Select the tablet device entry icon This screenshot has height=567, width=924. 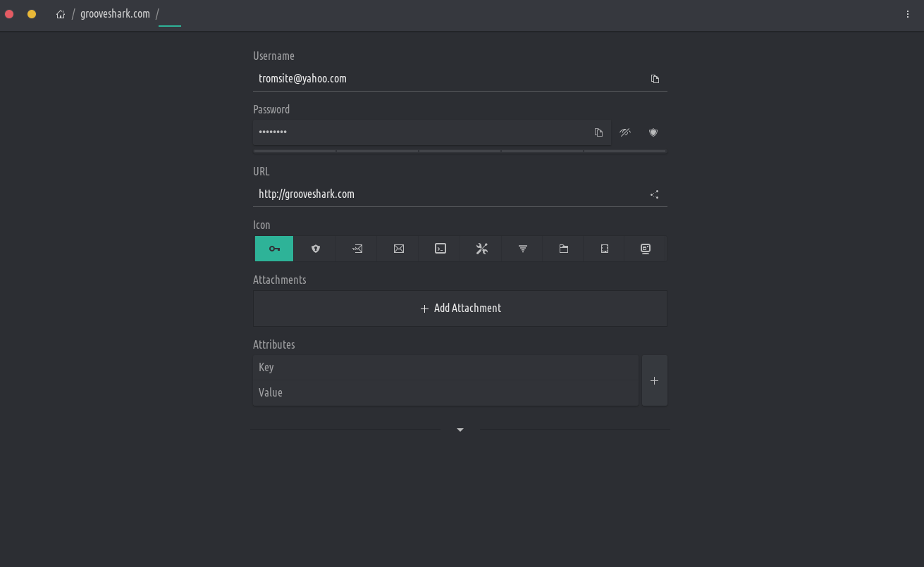pyautogui.click(x=605, y=249)
